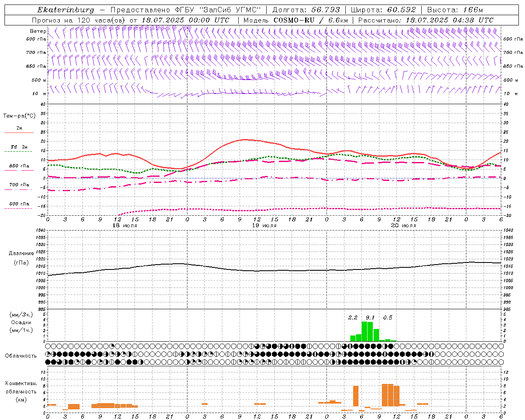
Task: Select forecast start "18.07.2025 00:00 UTC"
Action: tap(185, 20)
